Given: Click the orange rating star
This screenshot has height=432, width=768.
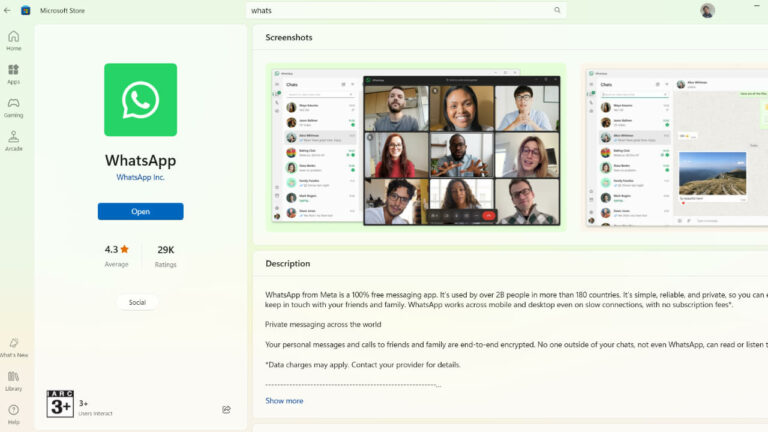Looking at the screenshot, I should point(124,249).
